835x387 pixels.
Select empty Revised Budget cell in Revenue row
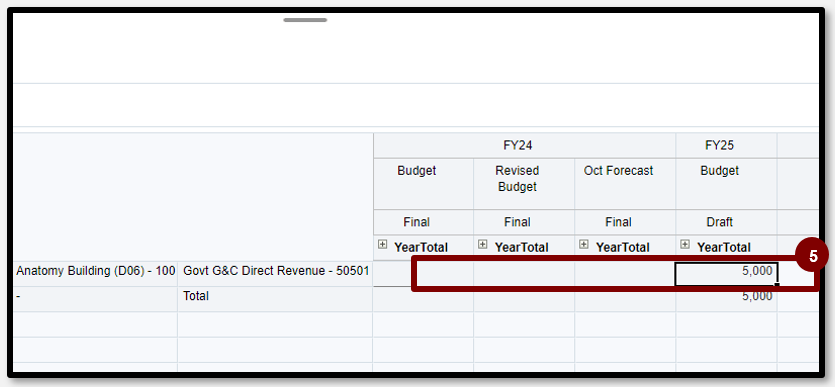click(524, 274)
